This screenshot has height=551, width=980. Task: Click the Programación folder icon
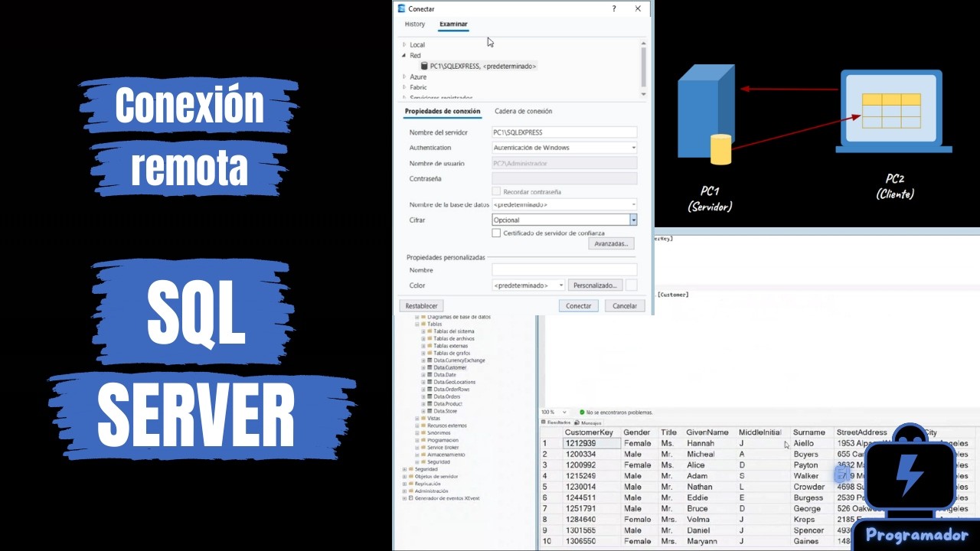424,441
